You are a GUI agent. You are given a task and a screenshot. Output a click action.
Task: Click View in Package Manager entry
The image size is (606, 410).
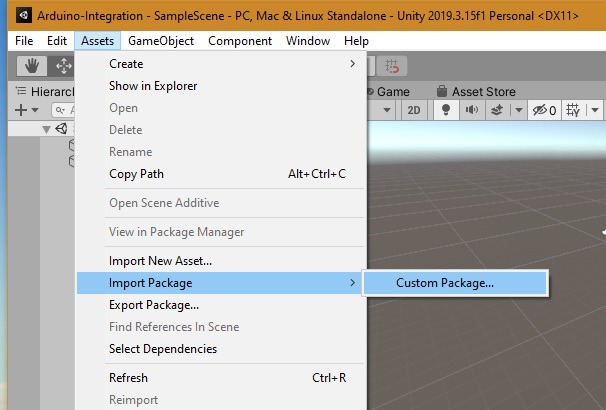221,232
